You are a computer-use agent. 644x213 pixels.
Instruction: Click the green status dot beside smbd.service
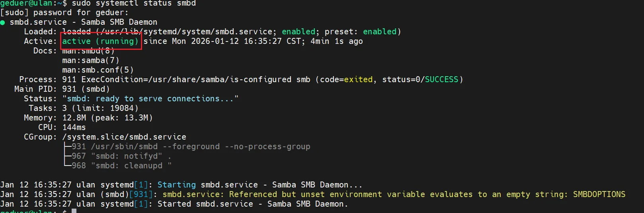point(2,22)
